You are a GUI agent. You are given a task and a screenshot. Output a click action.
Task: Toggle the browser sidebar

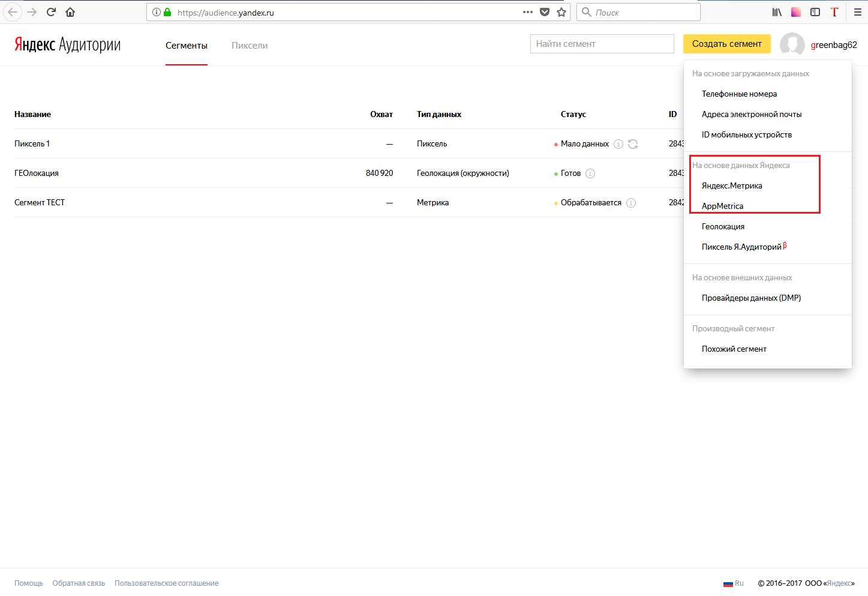pos(815,12)
